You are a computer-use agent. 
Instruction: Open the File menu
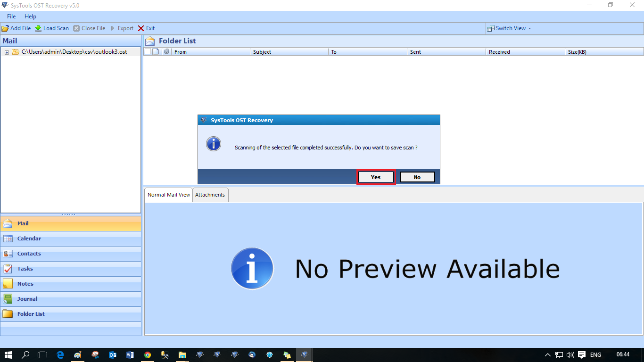11,16
